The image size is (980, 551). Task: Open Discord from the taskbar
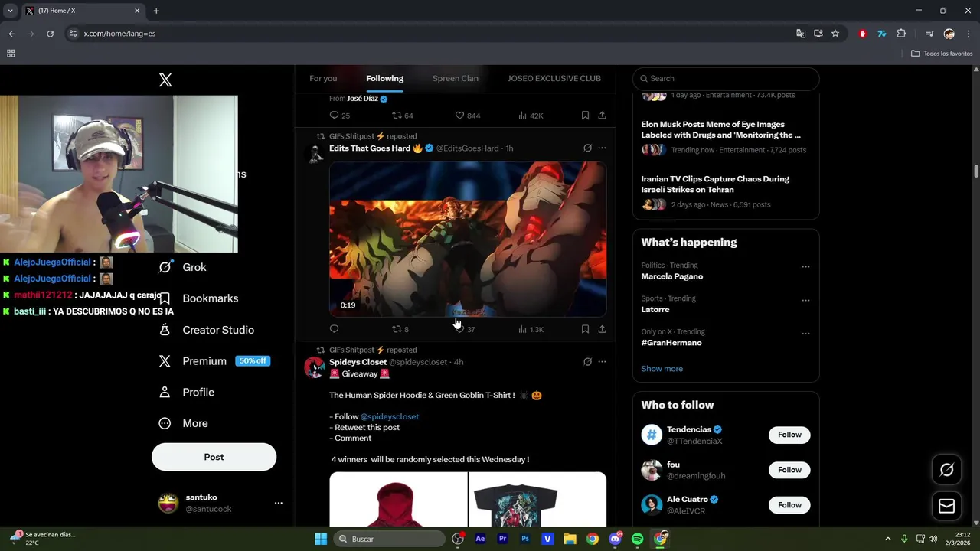615,539
